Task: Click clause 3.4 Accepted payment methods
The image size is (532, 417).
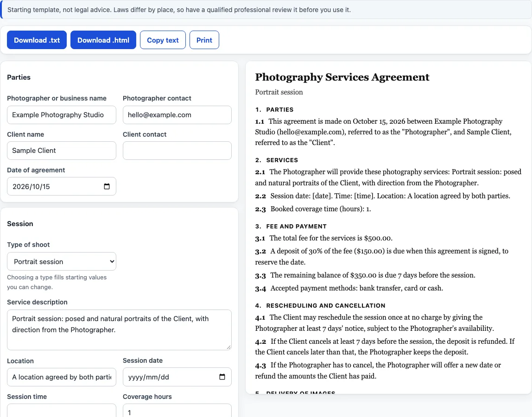Action: [349, 288]
